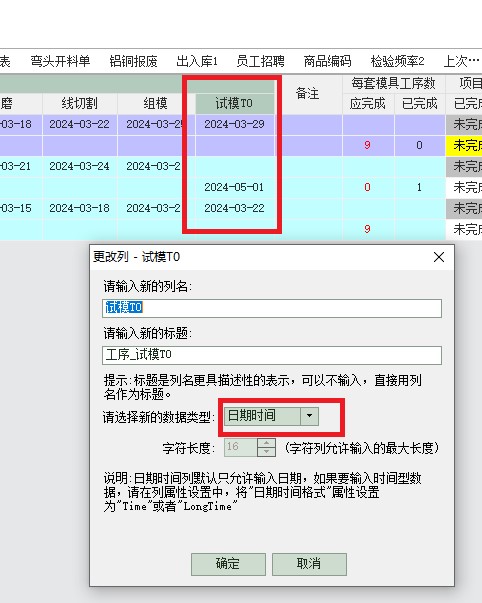The width and height of the screenshot is (482, 603).
Task: Select the 试模T0 cell 2024-03-22
Action: (x=234, y=208)
